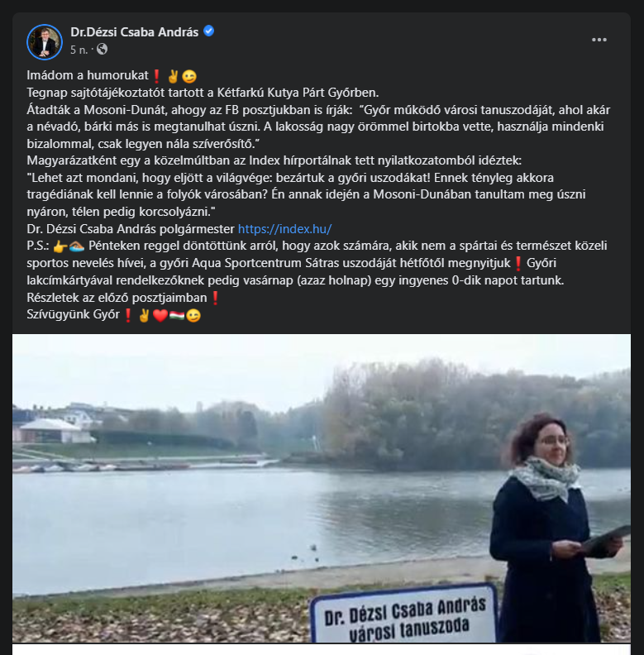Click the swimmer emoji before 'Pénteken'
This screenshot has height=655, width=644.
point(77,246)
